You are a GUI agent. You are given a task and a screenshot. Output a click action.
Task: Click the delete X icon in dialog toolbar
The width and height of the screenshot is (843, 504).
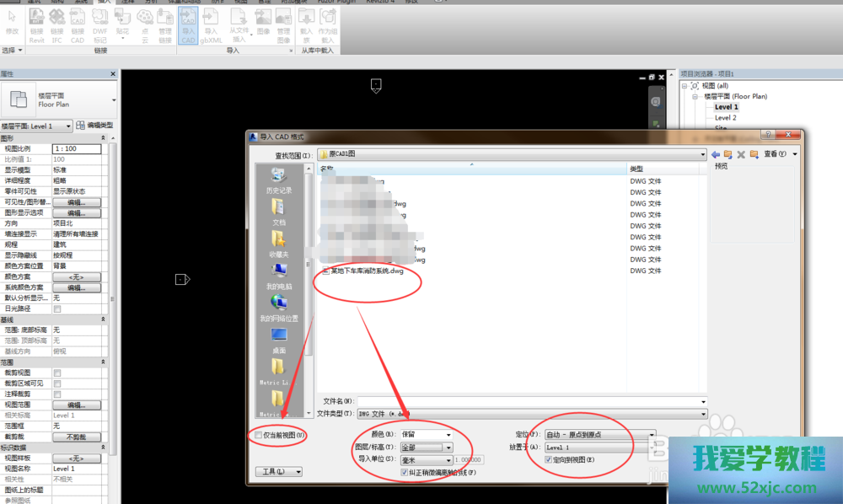point(741,154)
